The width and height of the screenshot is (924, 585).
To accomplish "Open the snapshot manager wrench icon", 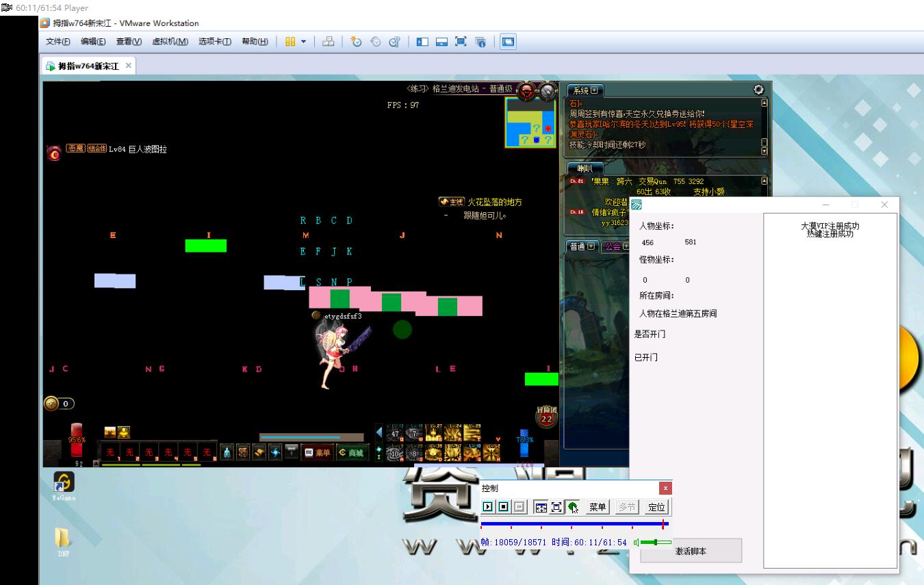I will (x=394, y=42).
